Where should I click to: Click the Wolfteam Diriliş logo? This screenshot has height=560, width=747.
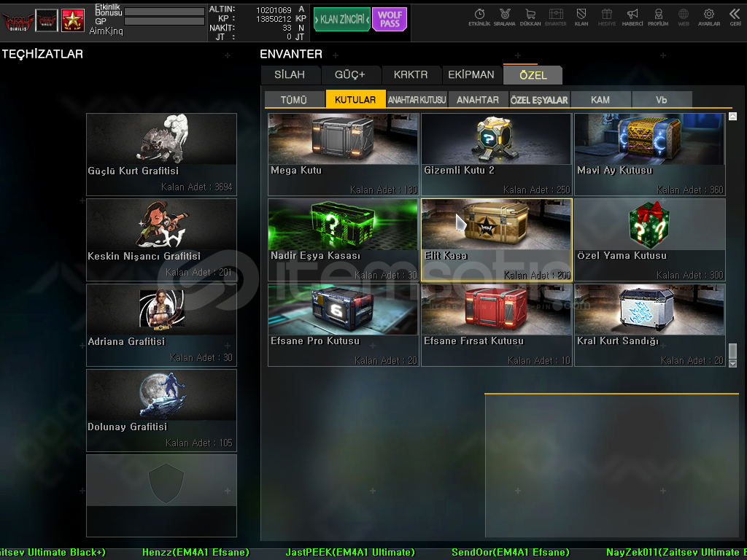18,21
